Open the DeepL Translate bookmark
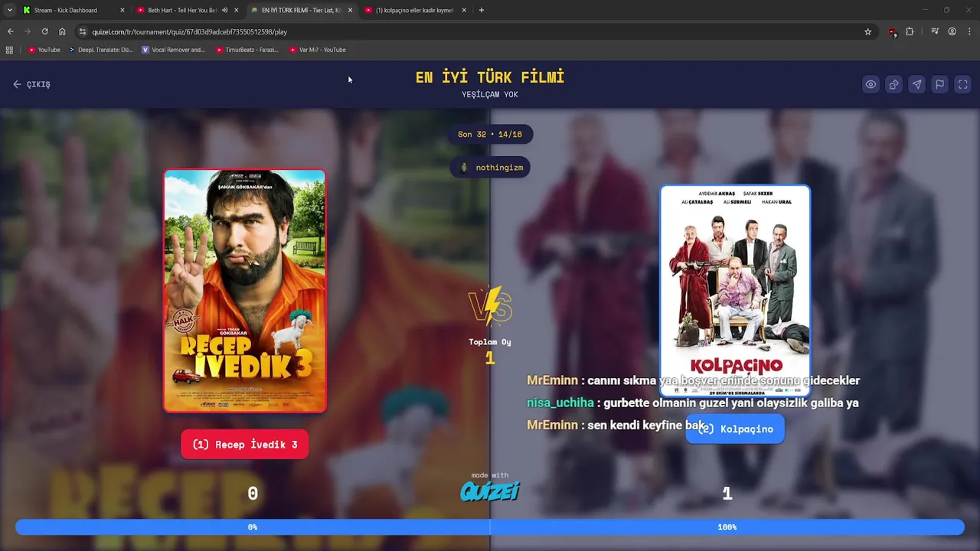Viewport: 980px width, 551px height. (101, 50)
